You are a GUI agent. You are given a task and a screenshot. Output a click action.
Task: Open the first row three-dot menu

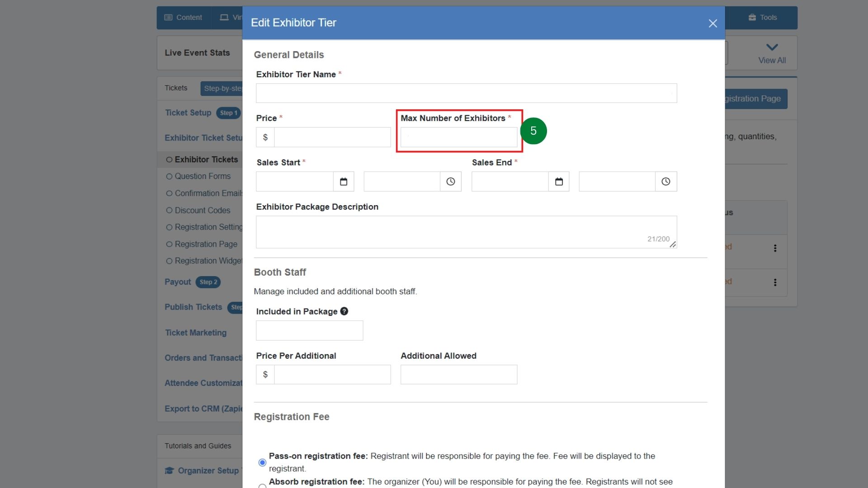tap(775, 248)
